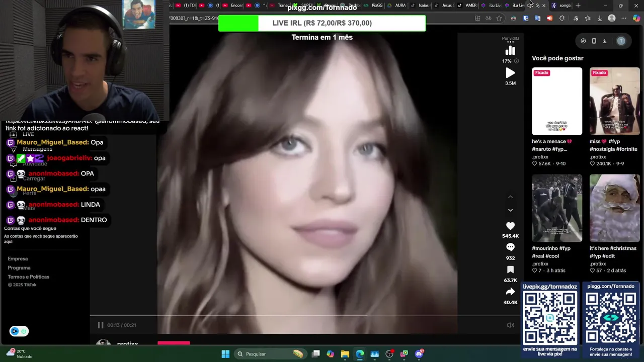
Task: Save the video with the bookmark icon
Action: (510, 270)
